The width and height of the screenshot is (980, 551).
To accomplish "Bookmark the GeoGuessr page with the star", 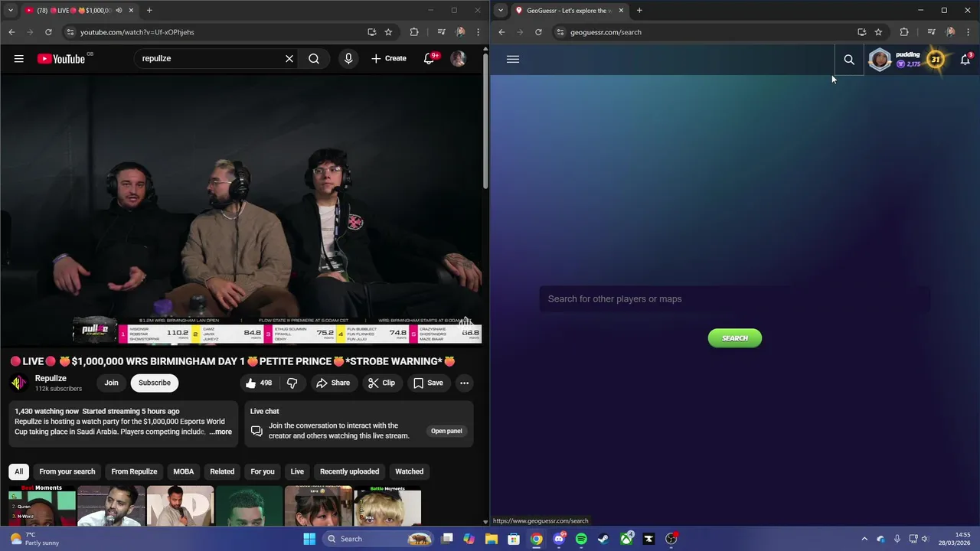I will 878,32.
